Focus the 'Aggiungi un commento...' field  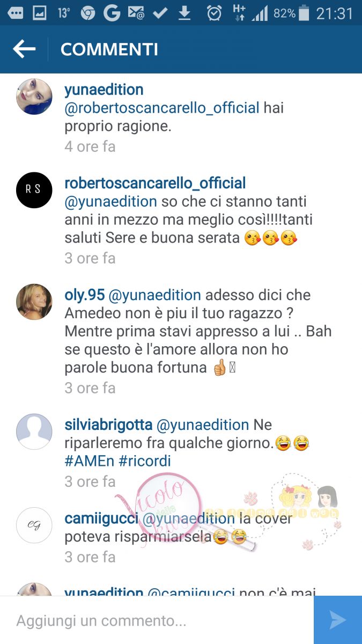(x=157, y=620)
